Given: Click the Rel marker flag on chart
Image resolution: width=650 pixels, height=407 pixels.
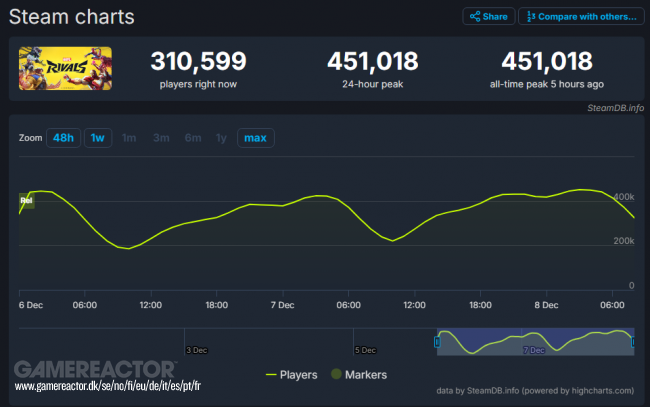Looking at the screenshot, I should click(x=27, y=201).
